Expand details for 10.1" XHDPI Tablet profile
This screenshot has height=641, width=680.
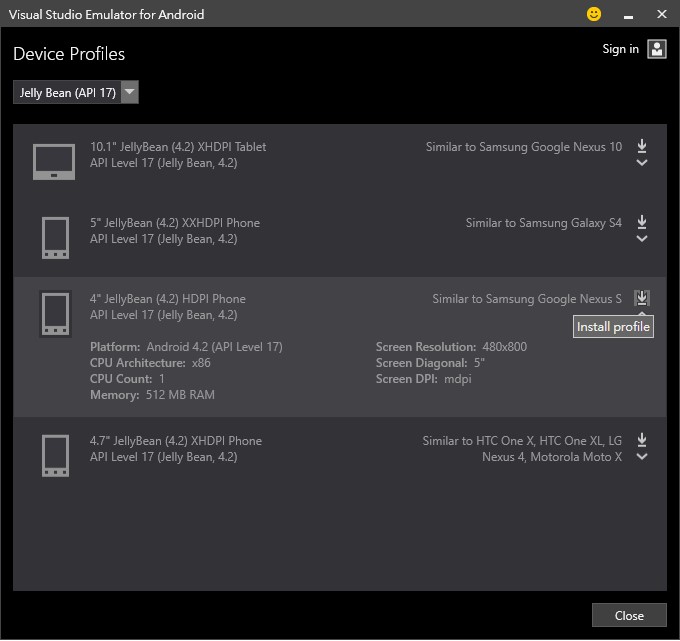coord(642,163)
